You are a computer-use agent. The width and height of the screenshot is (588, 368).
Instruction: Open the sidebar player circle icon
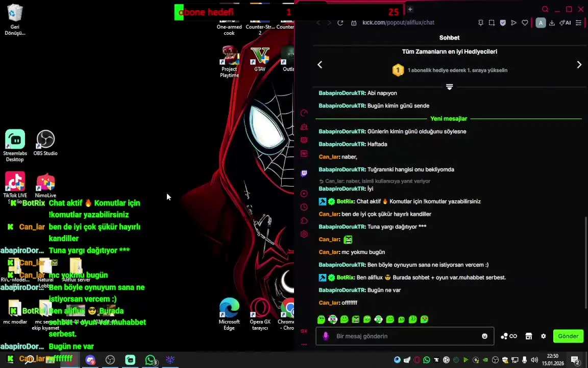pyautogui.click(x=304, y=193)
